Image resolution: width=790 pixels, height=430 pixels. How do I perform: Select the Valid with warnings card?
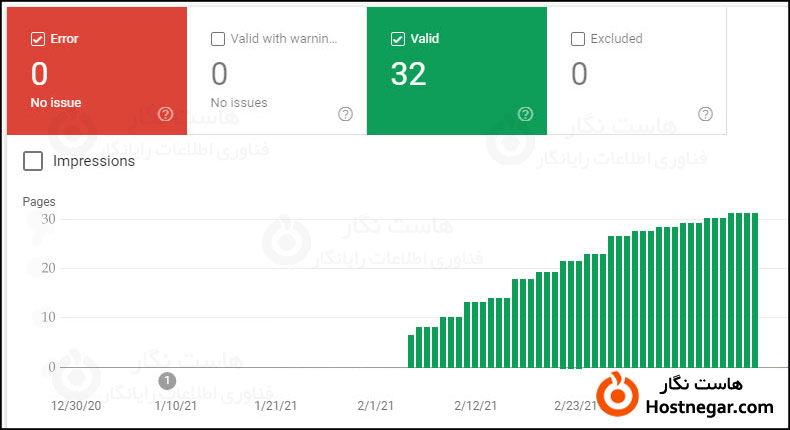click(x=277, y=72)
